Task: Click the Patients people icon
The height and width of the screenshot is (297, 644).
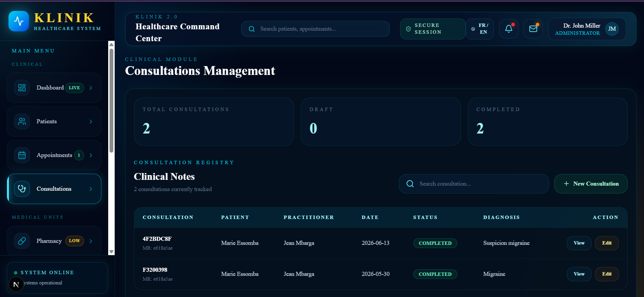Action: tap(22, 122)
